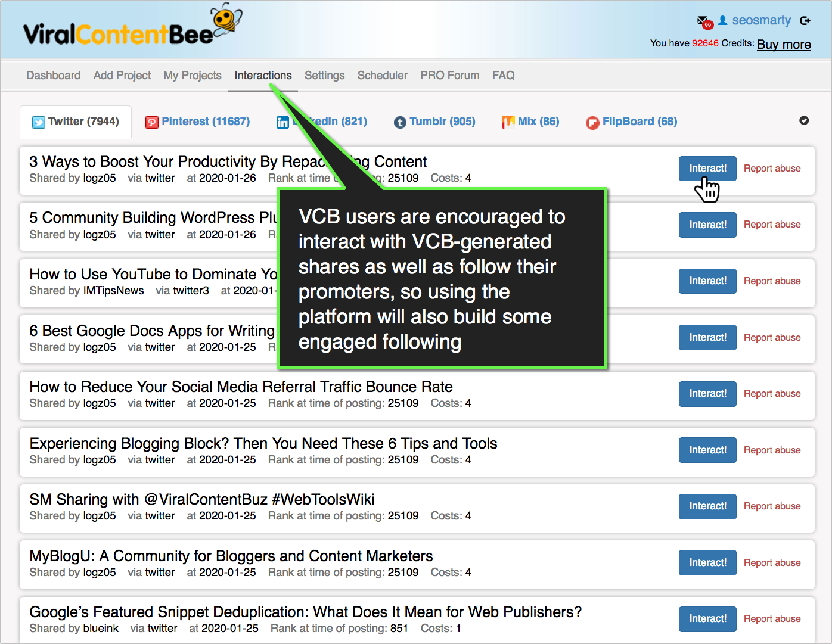Click the logout arrow icon
The image size is (832, 644).
click(x=805, y=21)
